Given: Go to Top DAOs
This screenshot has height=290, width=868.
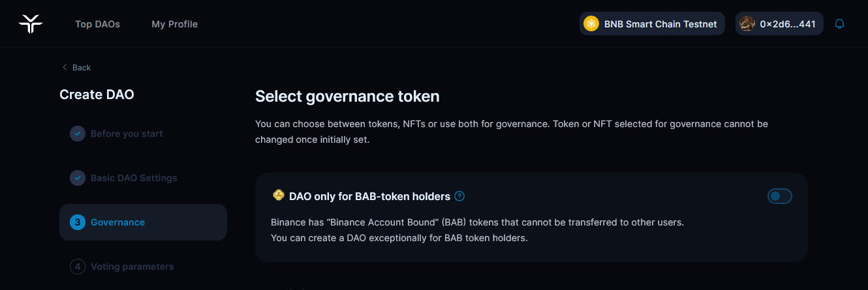Looking at the screenshot, I should click(x=97, y=24).
